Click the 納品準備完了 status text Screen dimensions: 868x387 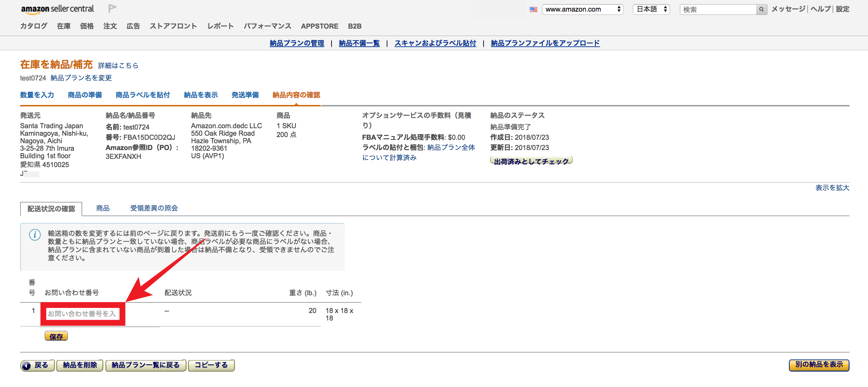pyautogui.click(x=511, y=127)
